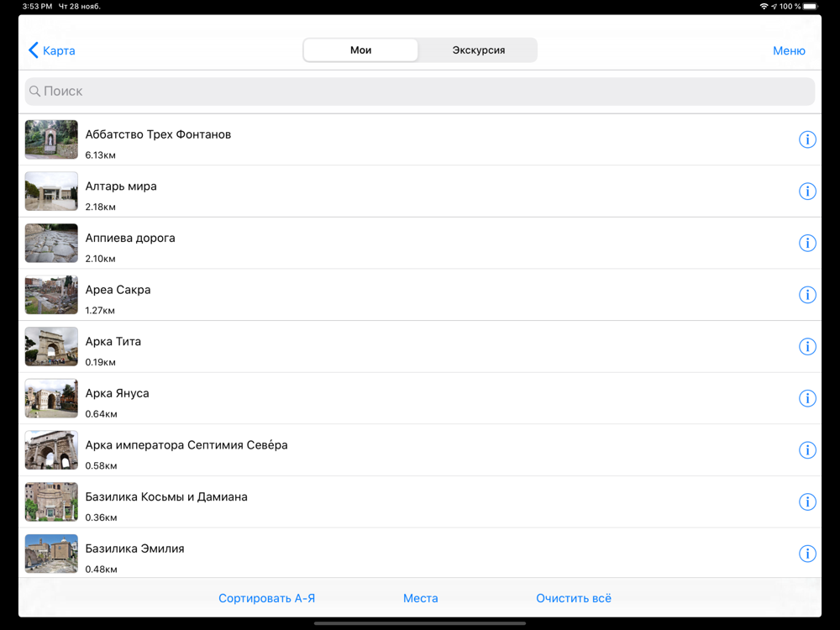Image resolution: width=840 pixels, height=630 pixels.
Task: Tap Очистить всё button
Action: click(574, 598)
